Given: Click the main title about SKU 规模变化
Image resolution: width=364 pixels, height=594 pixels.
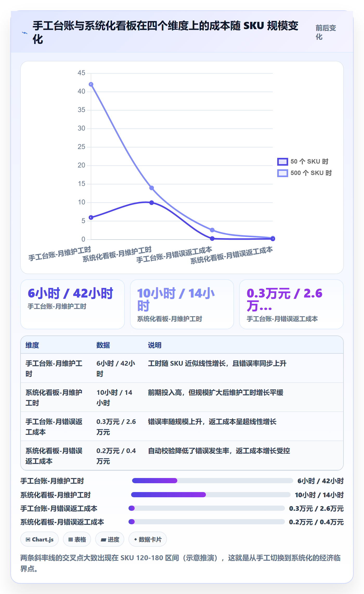Looking at the screenshot, I should pyautogui.click(x=165, y=33).
